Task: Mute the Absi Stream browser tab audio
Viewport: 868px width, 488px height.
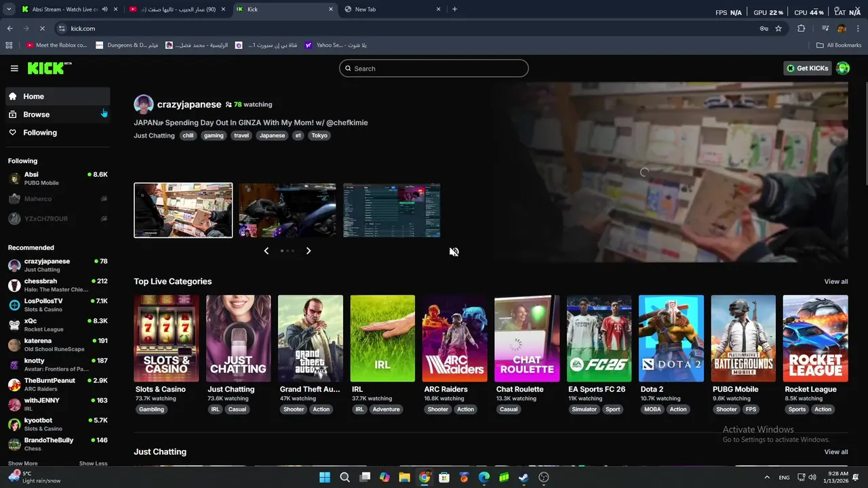Action: [x=104, y=9]
